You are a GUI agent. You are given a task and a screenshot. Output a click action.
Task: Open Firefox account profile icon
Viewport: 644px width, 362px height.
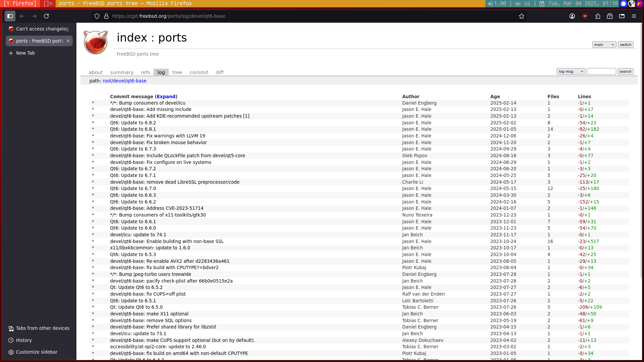coord(572,16)
